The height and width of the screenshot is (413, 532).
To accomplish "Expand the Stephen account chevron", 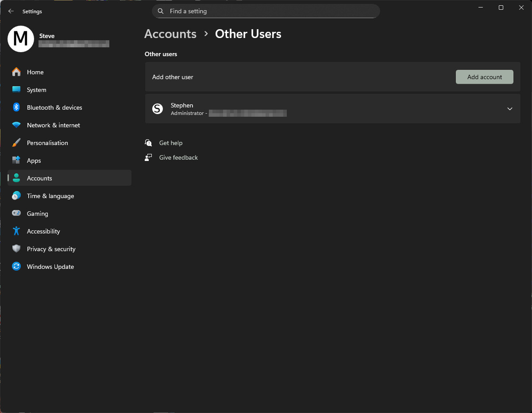I will pos(509,109).
